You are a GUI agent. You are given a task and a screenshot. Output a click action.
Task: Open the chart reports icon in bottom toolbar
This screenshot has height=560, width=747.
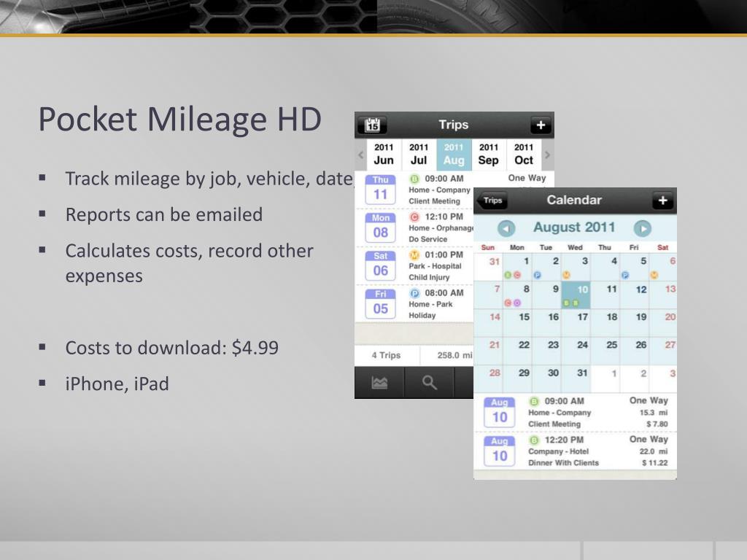tap(379, 382)
